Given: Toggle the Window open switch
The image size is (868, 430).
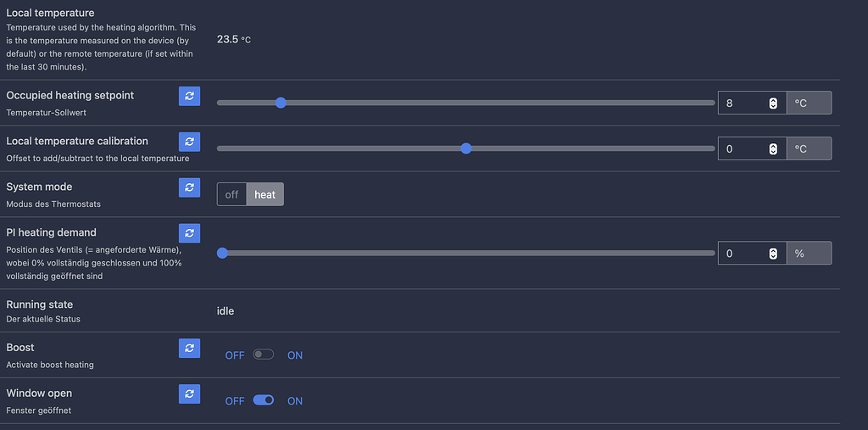Looking at the screenshot, I should tap(264, 399).
